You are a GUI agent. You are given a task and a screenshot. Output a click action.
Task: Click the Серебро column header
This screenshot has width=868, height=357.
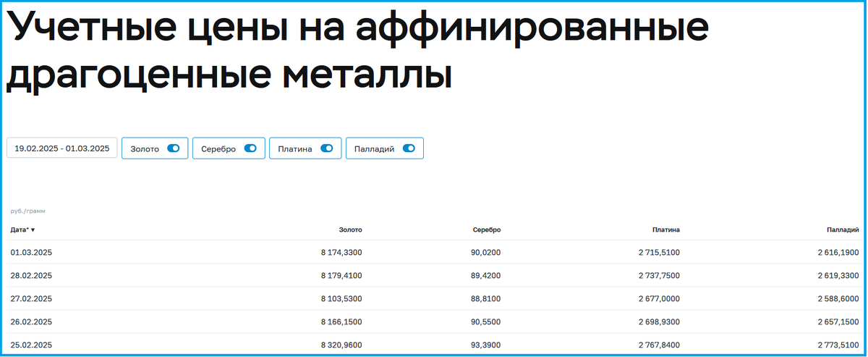[x=485, y=230]
